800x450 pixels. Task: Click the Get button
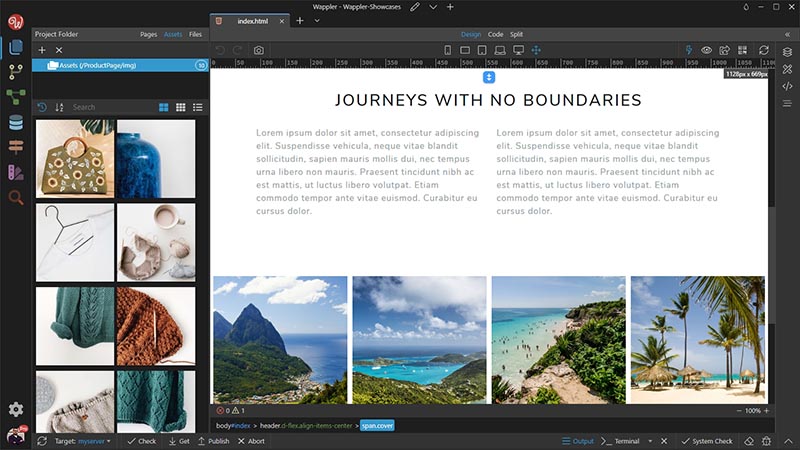click(179, 441)
